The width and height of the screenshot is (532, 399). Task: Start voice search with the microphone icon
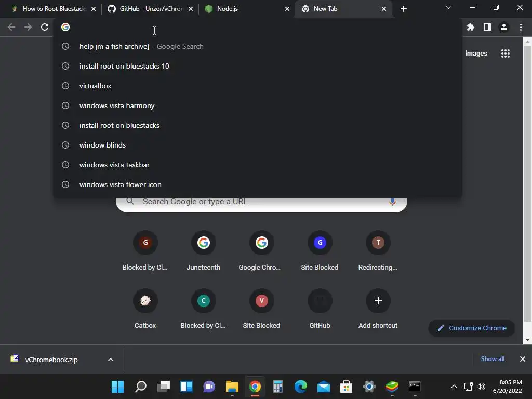pyautogui.click(x=392, y=202)
